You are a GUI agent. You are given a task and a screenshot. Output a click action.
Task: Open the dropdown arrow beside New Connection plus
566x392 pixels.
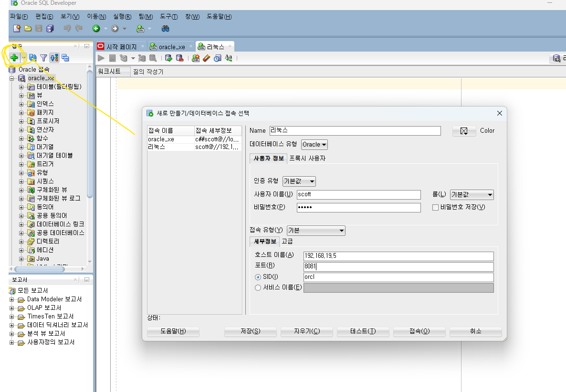coord(23,57)
